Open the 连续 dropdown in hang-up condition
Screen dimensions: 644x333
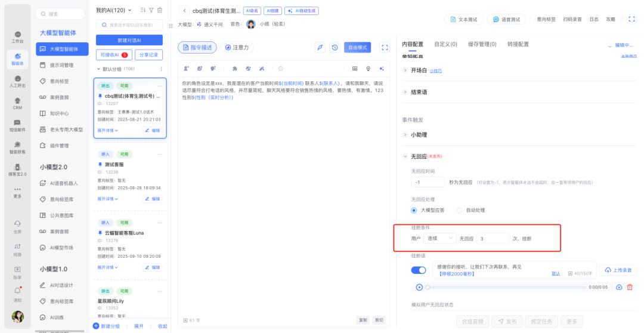[x=440, y=238]
